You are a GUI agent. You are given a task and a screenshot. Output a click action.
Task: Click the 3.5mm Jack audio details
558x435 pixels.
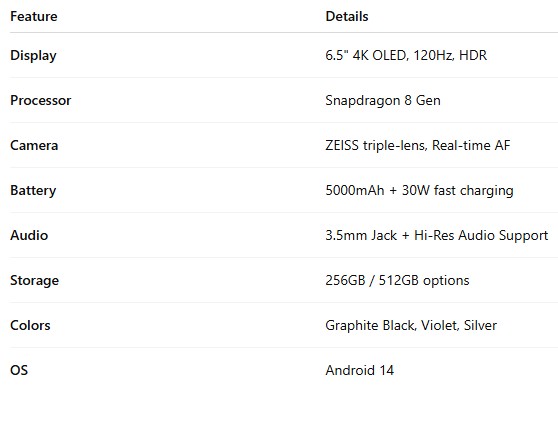tap(437, 235)
